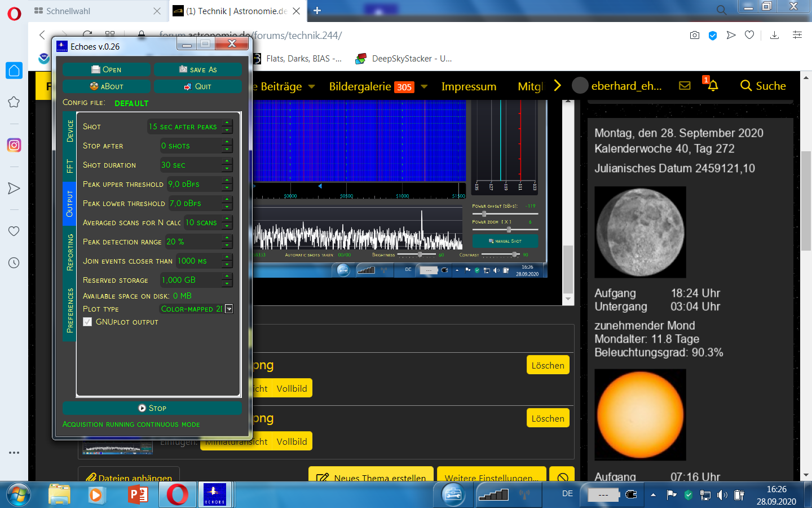Open PowerPoint from the taskbar

[138, 495]
